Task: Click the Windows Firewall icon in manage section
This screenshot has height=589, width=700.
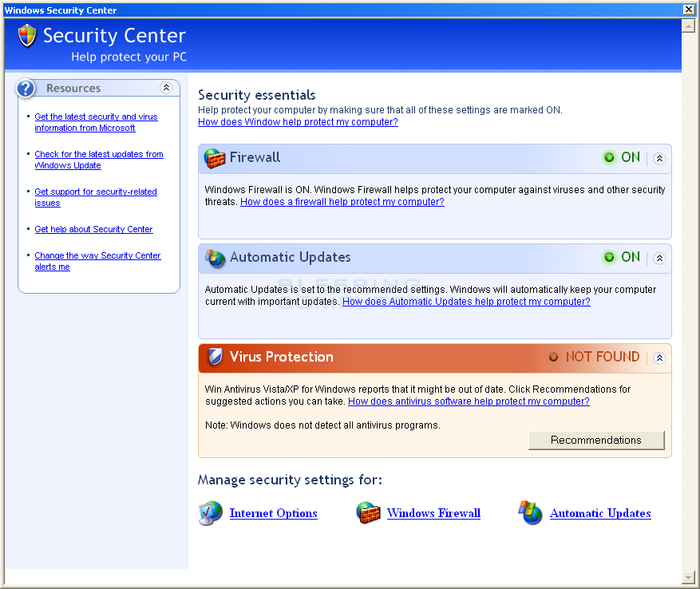Action: [368, 513]
